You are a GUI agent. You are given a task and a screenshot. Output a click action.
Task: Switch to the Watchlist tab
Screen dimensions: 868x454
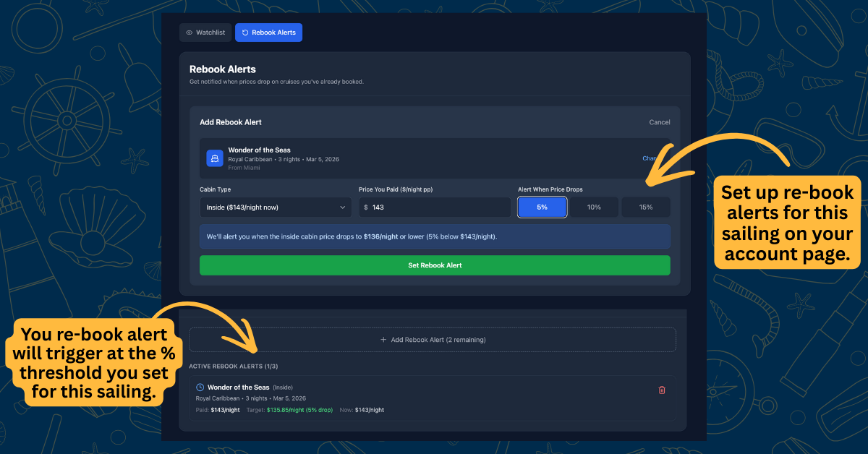click(x=205, y=32)
